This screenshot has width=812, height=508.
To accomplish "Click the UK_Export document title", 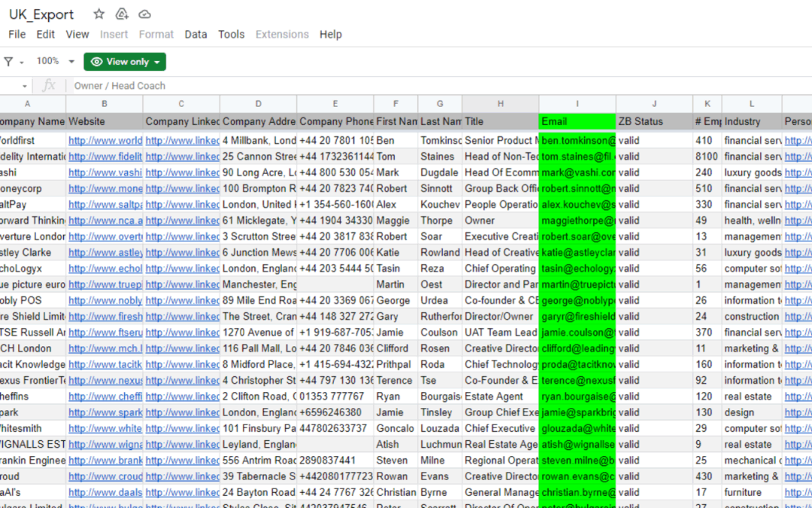I will click(x=41, y=14).
